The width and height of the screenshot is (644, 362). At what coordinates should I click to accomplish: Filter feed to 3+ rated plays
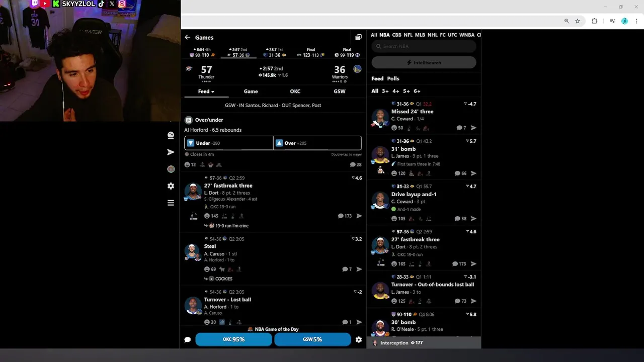coord(385,91)
